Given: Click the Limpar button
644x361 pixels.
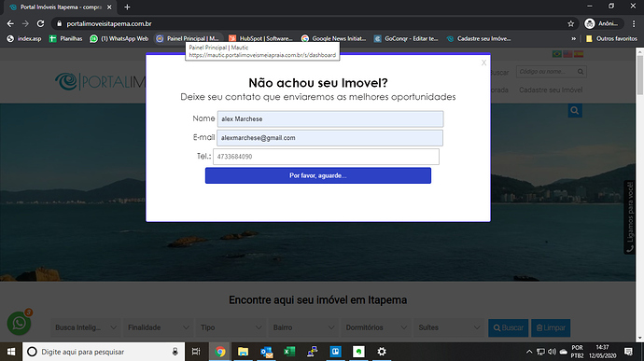Looking at the screenshot, I should [551, 327].
